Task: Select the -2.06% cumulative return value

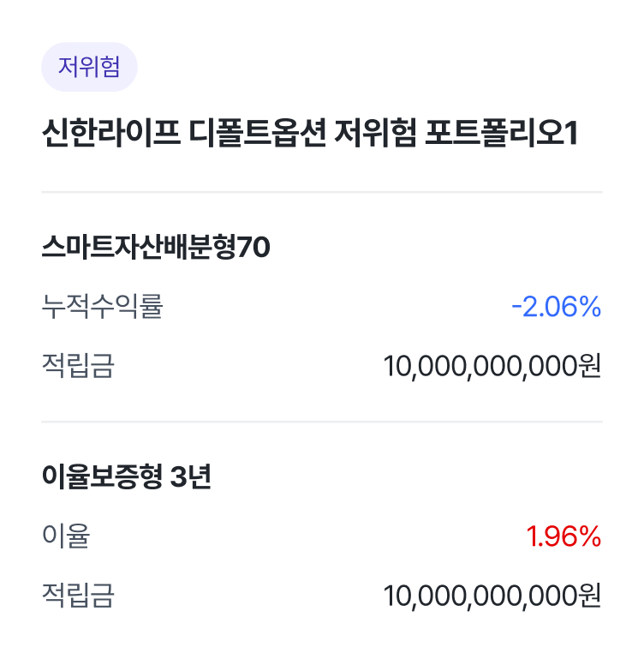Action: (556, 307)
